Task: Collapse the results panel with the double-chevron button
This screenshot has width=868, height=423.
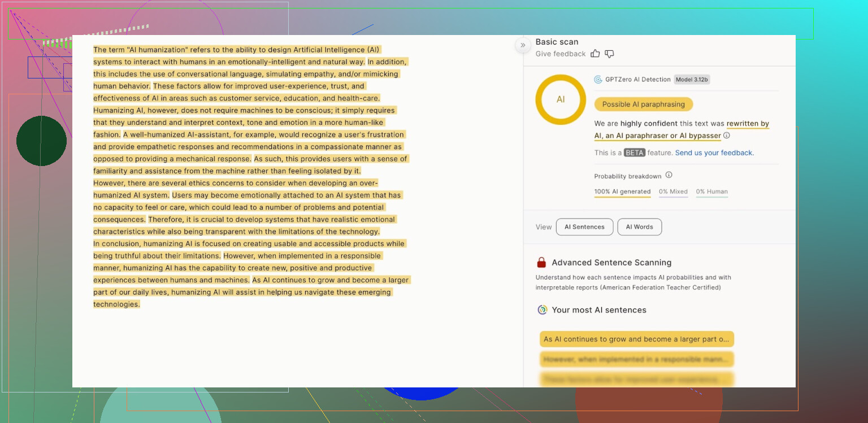Action: click(x=523, y=45)
